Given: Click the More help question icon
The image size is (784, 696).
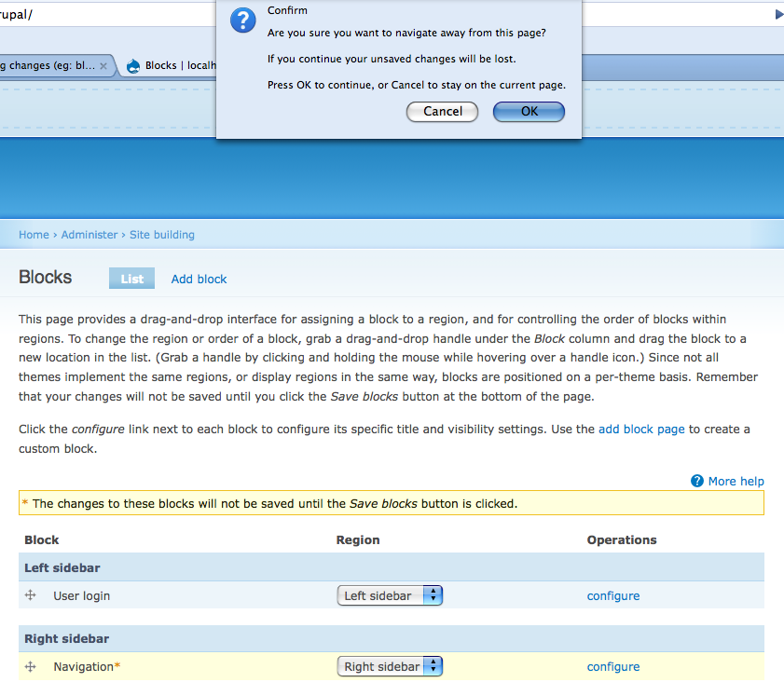Looking at the screenshot, I should coord(697,481).
